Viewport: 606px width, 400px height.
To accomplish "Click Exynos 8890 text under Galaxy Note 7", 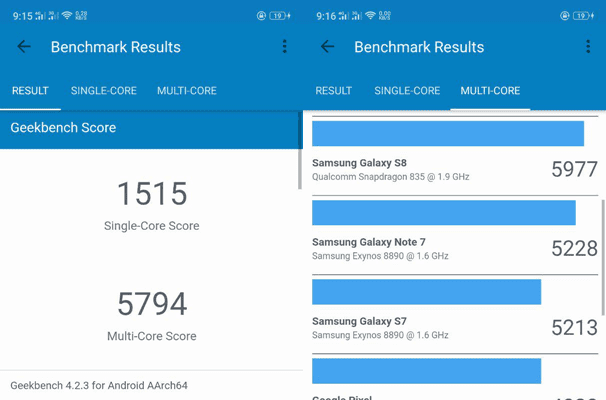I will [x=380, y=256].
